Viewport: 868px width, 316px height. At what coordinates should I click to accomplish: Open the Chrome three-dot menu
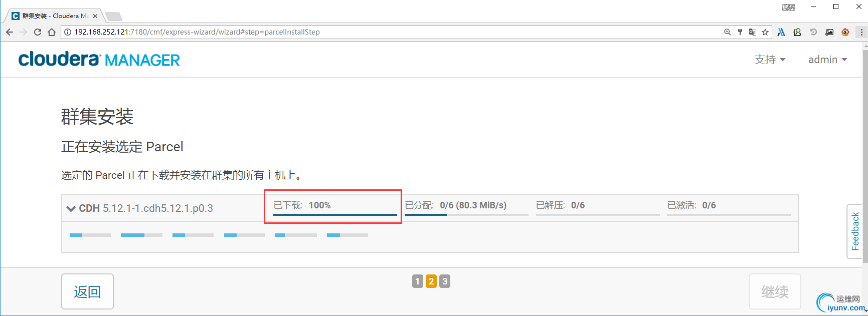(861, 32)
